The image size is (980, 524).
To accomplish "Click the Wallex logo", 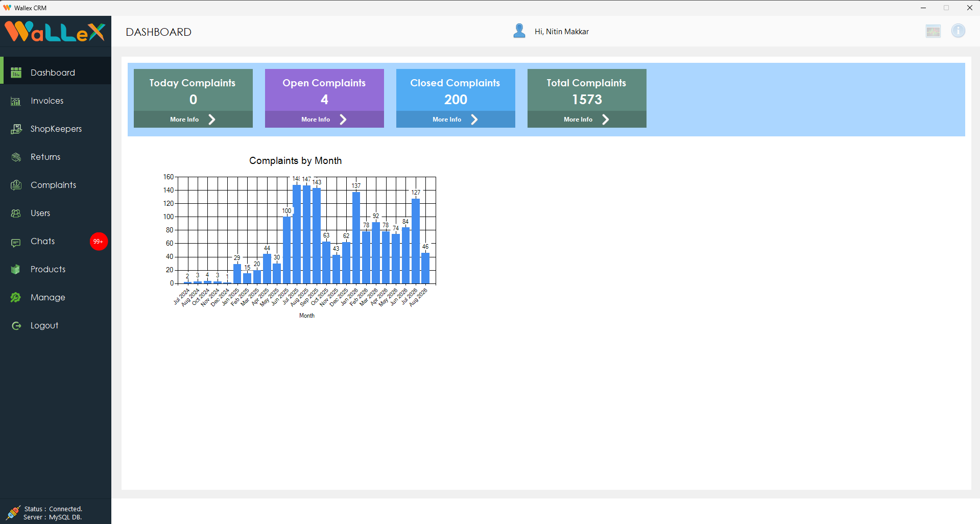I will (x=55, y=32).
